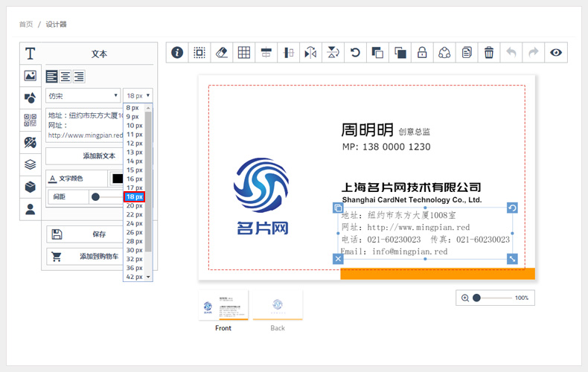The height and width of the screenshot is (372, 588).
Task: Flip vertically toolbar icon
Action: point(333,53)
